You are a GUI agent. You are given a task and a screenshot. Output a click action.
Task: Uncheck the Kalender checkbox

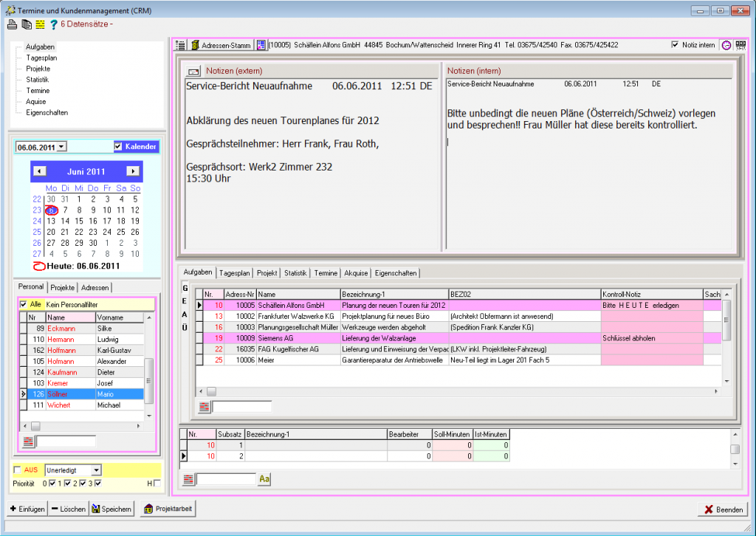coord(118,146)
